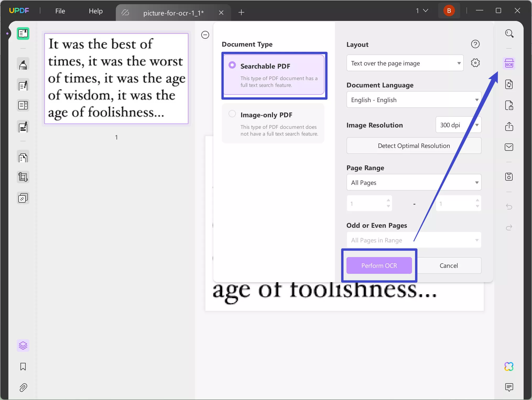Expand the Page Range All Pages dropdown
This screenshot has width=532, height=400.
[414, 182]
